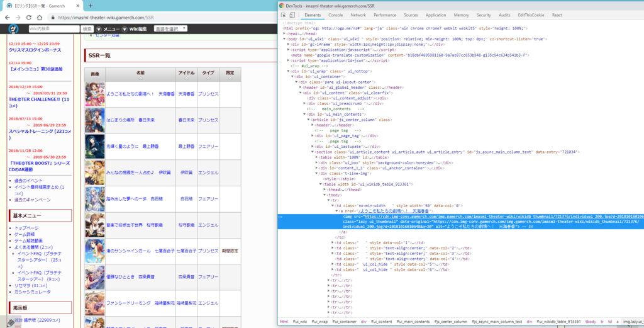Click プリンセス type in 天海春香 row
Screen dimensions: 644x328
[208, 94]
